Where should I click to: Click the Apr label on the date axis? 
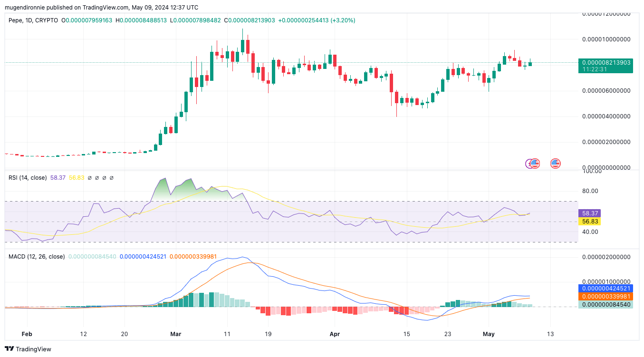[335, 334]
